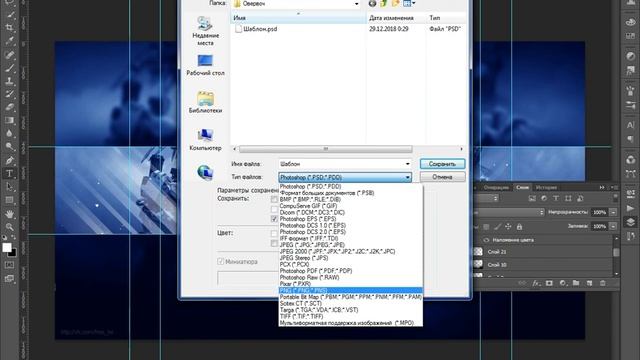Toggle visibility of Наложение цвета effect
This screenshot has height=360, width=640.
pyautogui.click(x=487, y=240)
